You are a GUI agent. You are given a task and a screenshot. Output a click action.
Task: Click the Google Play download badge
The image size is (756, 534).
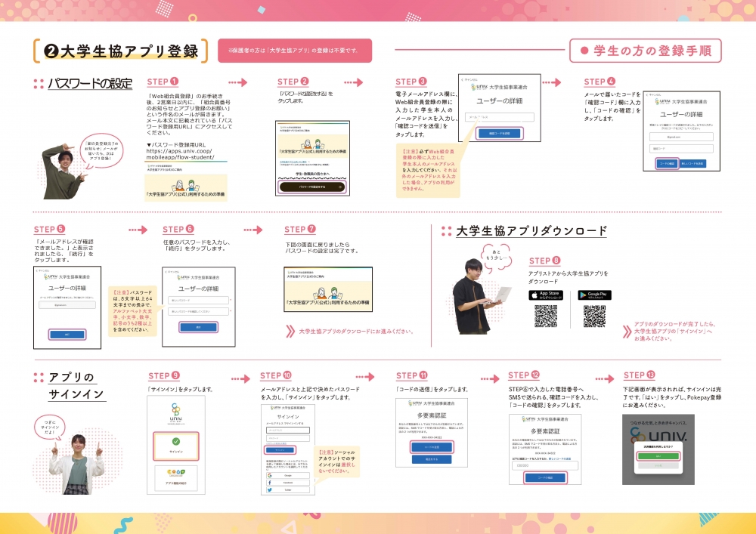pyautogui.click(x=594, y=295)
